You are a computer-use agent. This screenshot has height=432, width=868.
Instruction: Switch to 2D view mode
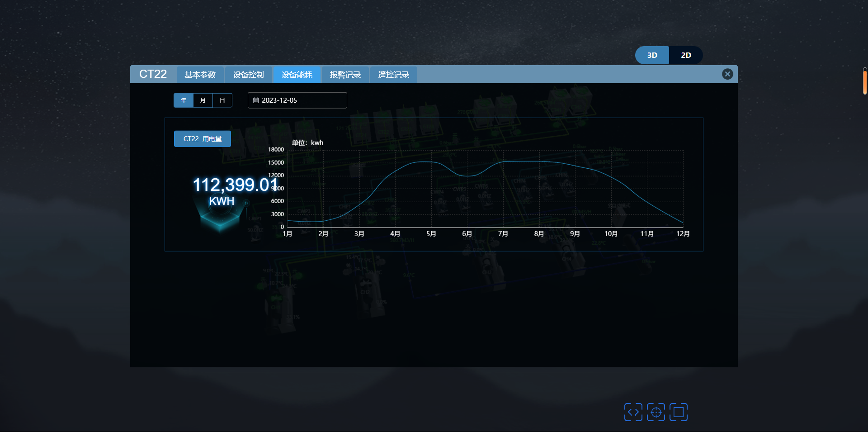(686, 55)
